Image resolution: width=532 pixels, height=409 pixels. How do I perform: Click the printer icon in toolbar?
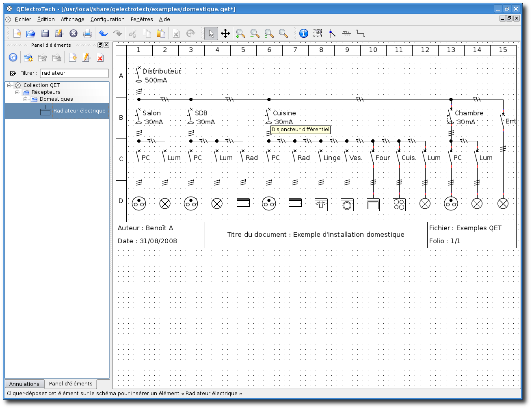(x=87, y=33)
